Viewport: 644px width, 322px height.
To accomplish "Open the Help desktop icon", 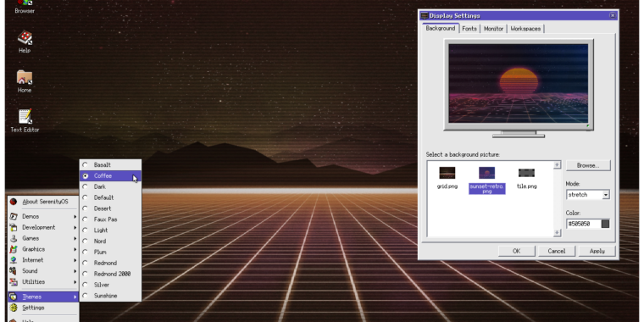I will pos(25,42).
